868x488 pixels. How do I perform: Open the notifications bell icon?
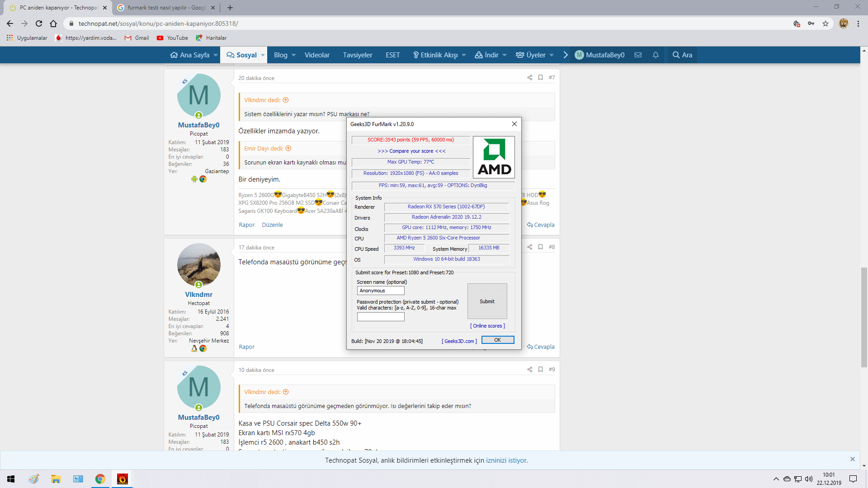click(656, 55)
